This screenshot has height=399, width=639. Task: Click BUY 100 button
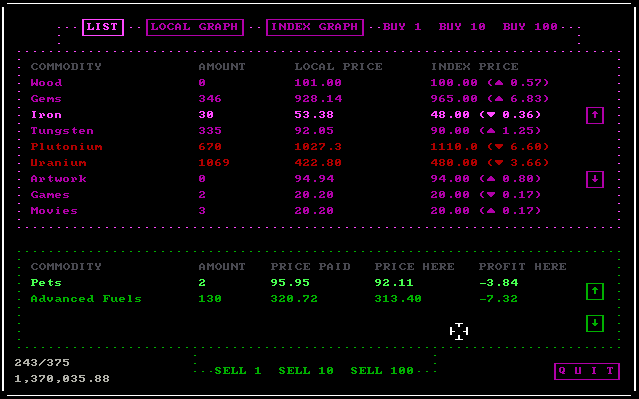pos(530,27)
